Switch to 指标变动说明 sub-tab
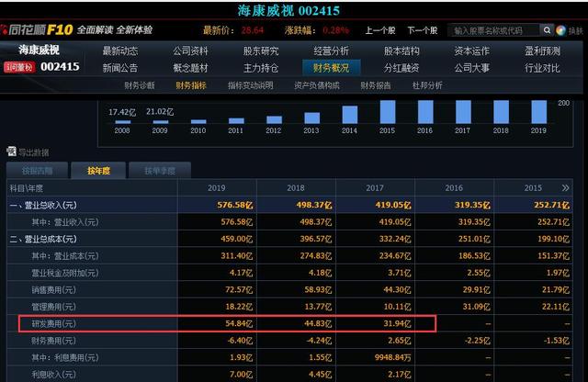 (x=251, y=85)
